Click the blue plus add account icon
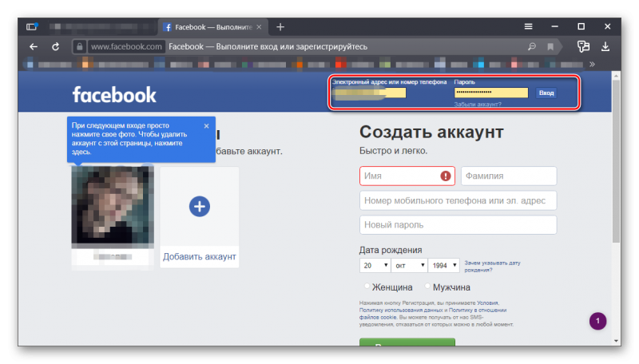Viewport: 639px width, 364px height. [x=199, y=207]
